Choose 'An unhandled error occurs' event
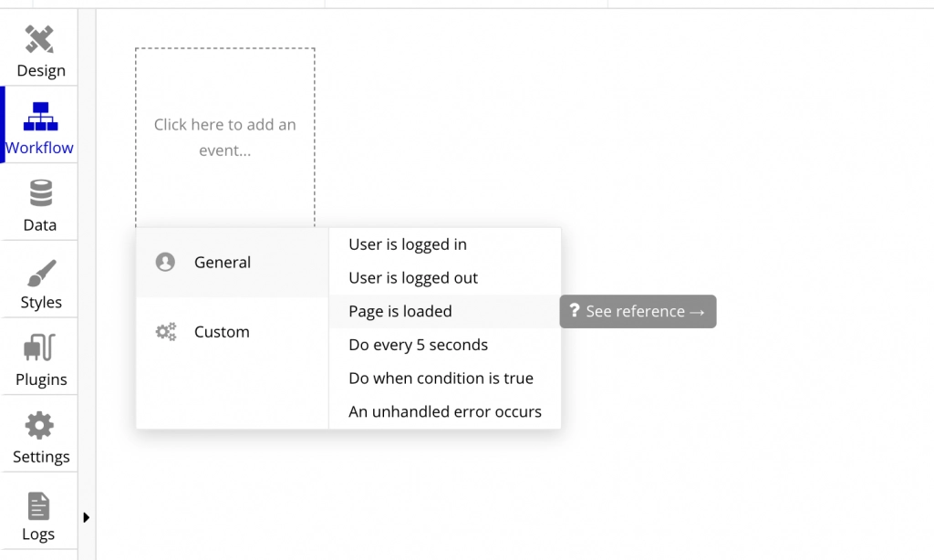Viewport: 934px width, 560px height. (444, 411)
